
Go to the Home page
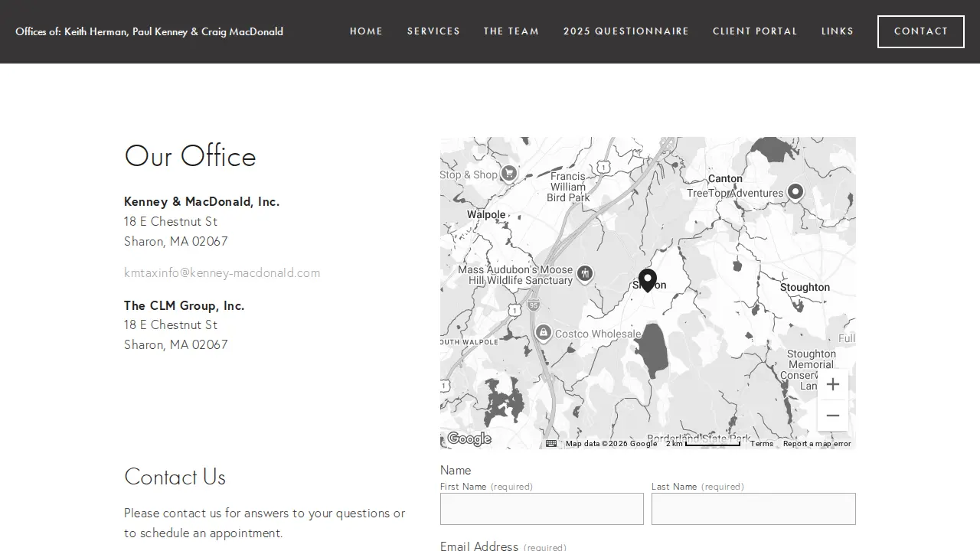tap(366, 31)
